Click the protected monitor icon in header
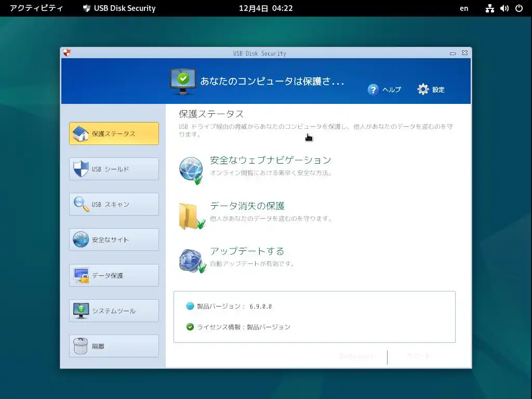532x399 pixels. (183, 82)
